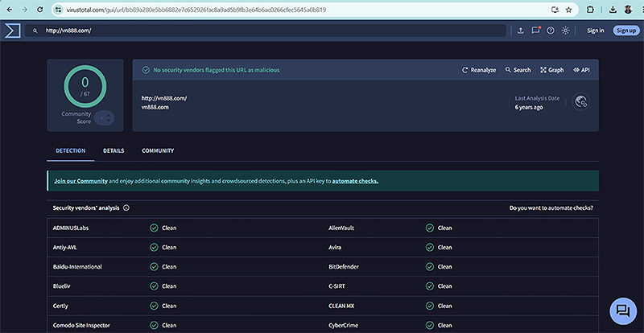Click the Clean check icon for AlienVault
Viewport: 644px width, 333px height.
[430, 228]
